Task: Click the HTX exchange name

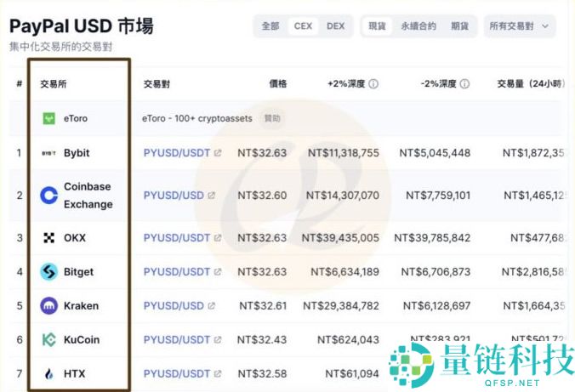Action: (x=75, y=373)
